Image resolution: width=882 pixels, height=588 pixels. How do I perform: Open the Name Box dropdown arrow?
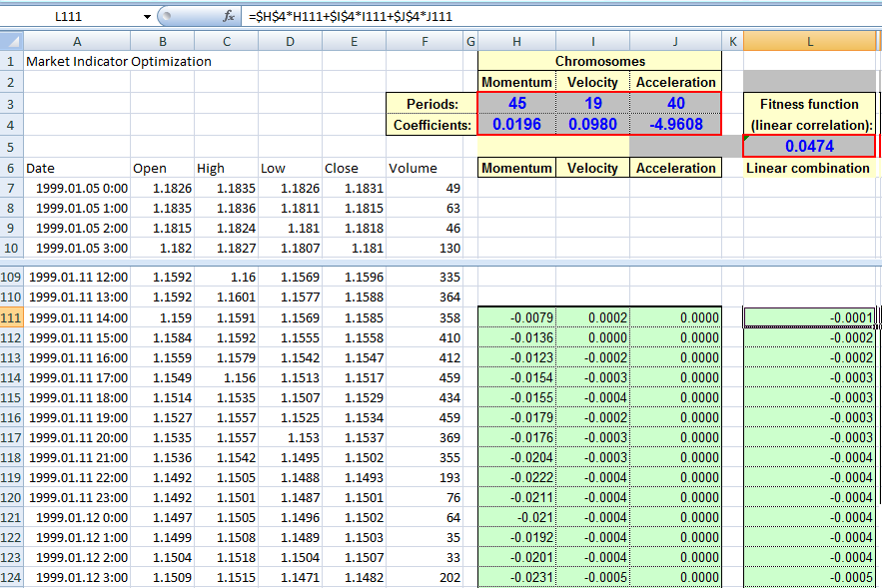coord(147,17)
